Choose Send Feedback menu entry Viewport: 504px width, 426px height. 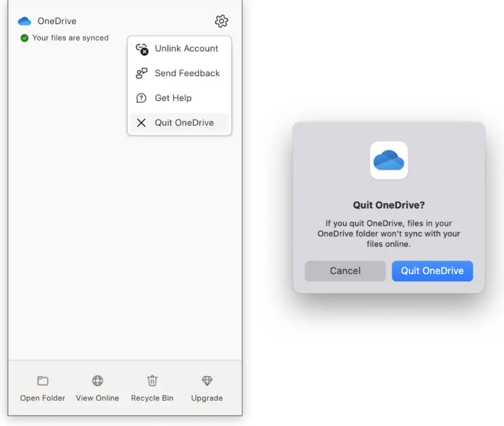[x=180, y=73]
